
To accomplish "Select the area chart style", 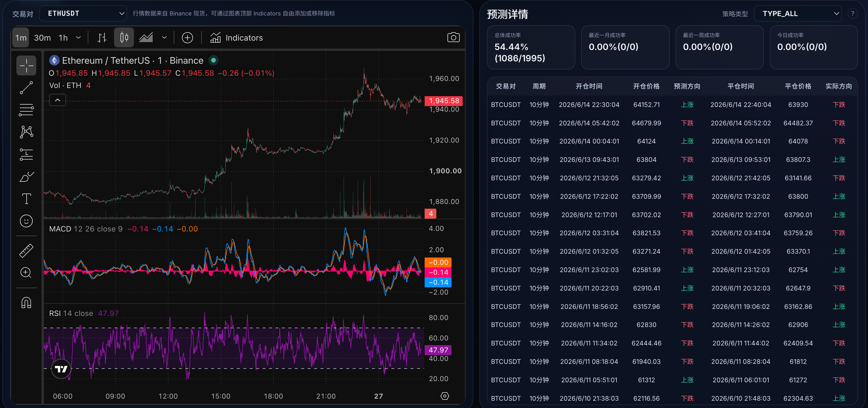I will tap(146, 37).
